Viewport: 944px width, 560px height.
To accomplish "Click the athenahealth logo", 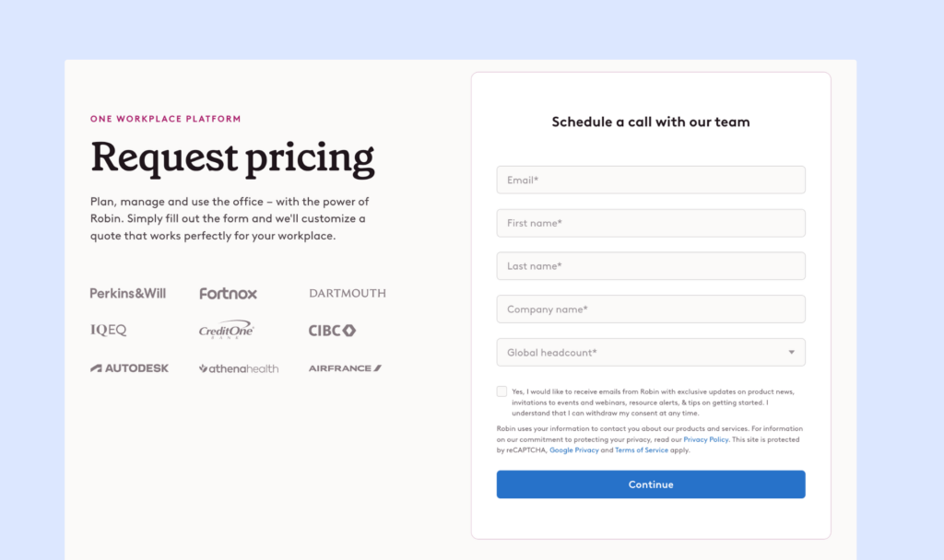I will point(239,367).
